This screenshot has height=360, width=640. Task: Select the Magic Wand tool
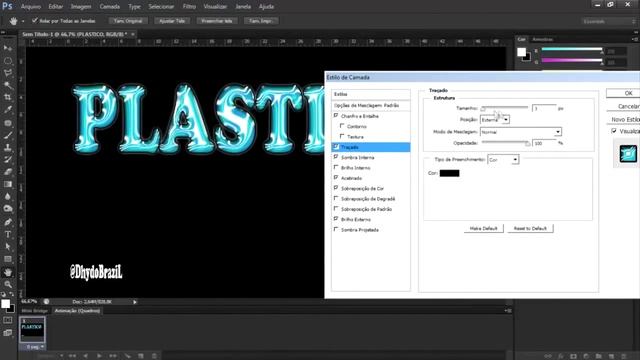tap(8, 85)
